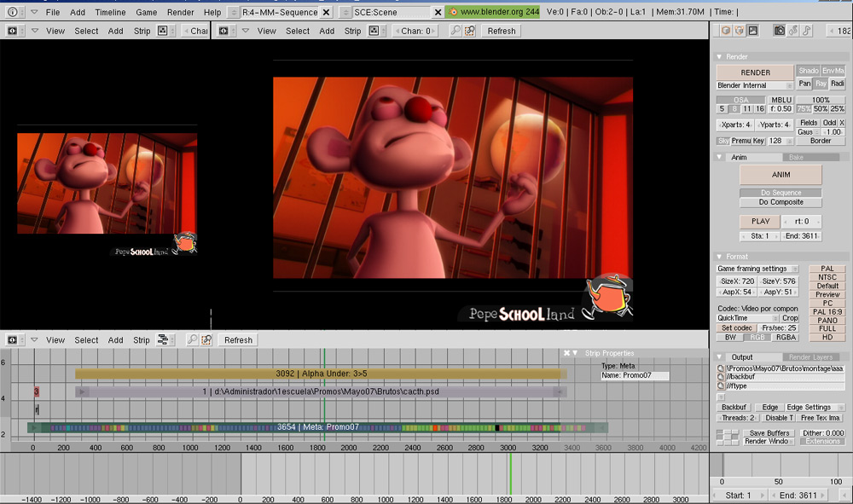Switch to the Render Layers tab
Viewport: 853px width, 504px height.
click(810, 357)
